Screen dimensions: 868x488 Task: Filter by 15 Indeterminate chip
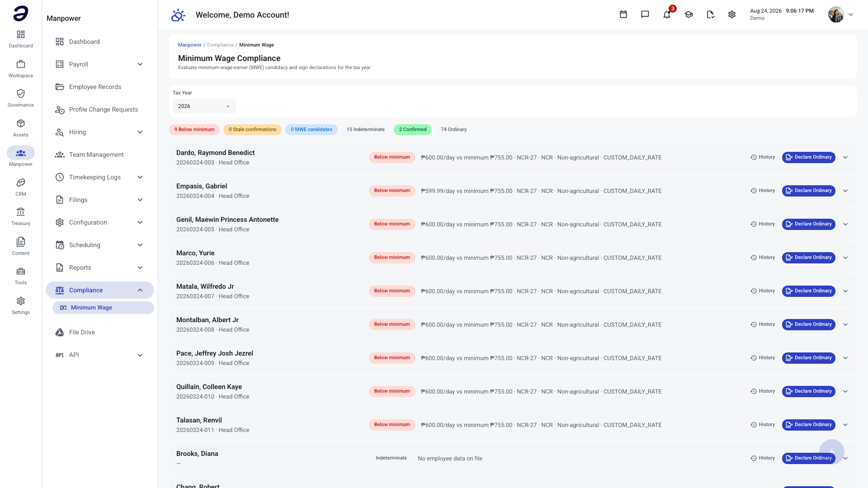point(366,130)
